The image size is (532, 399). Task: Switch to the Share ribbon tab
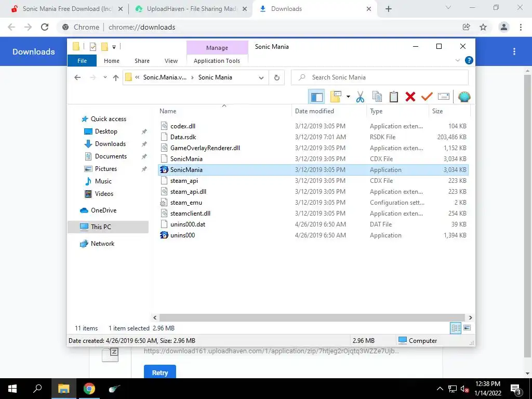[142, 61]
